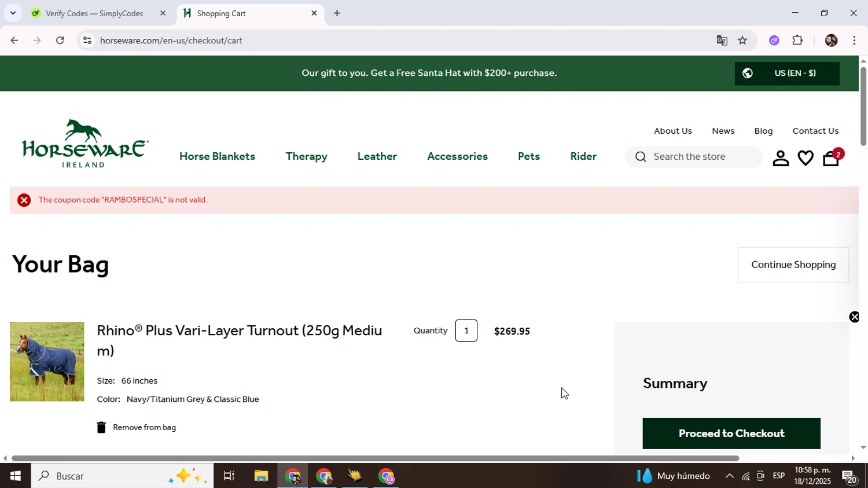Click the Horseware Ireland logo
The width and height of the screenshot is (868, 488).
pos(84,144)
